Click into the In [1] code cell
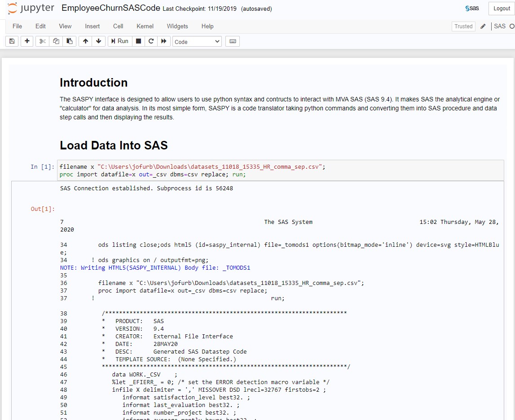Image resolution: width=515 pixels, height=420 pixels. point(280,171)
